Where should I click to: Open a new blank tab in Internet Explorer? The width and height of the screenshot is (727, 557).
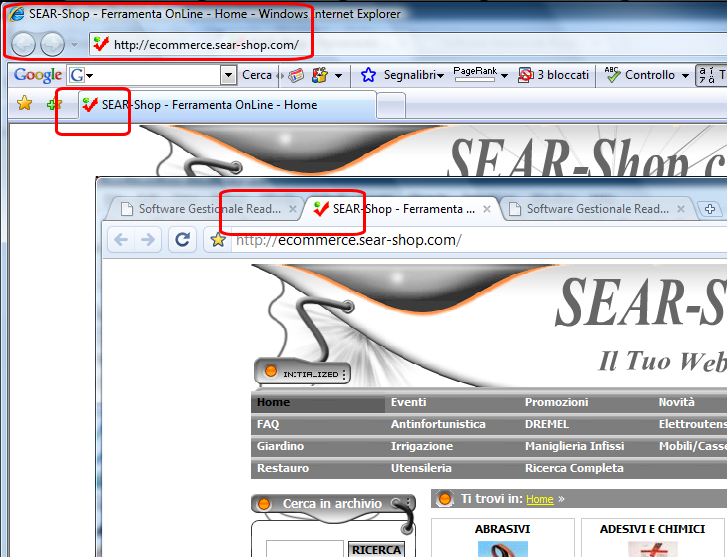pyautogui.click(x=391, y=105)
